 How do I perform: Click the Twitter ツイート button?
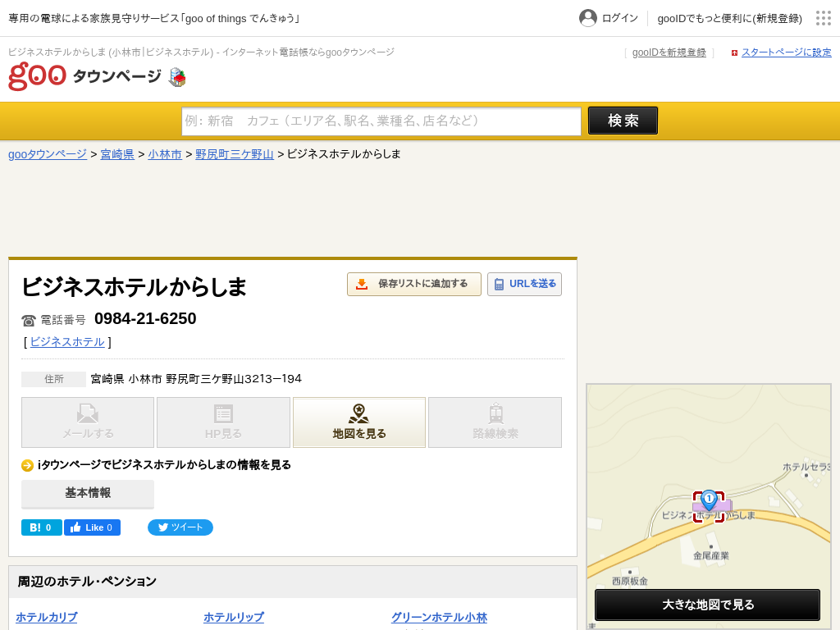pos(180,527)
